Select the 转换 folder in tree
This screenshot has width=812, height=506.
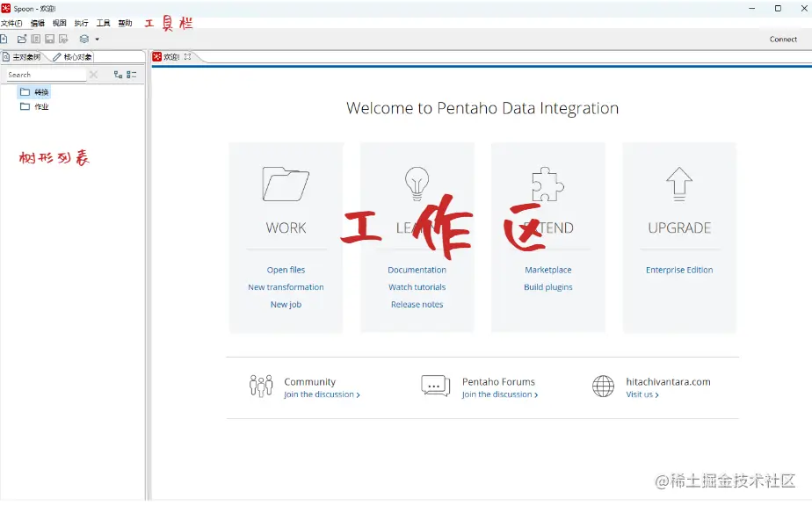coord(34,92)
